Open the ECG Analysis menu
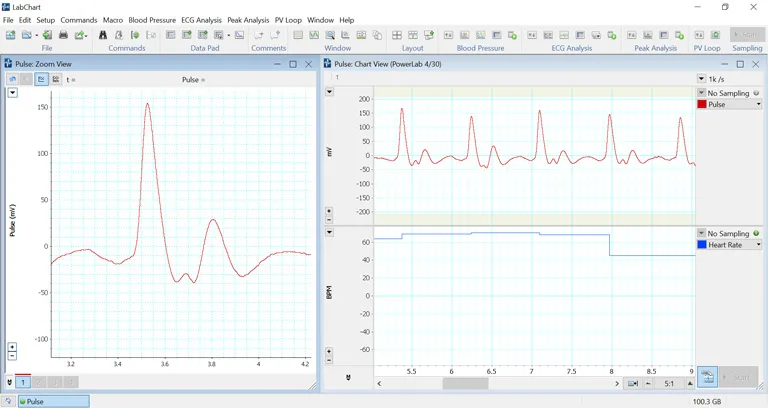Viewport: 768px width, 408px height. coord(201,20)
